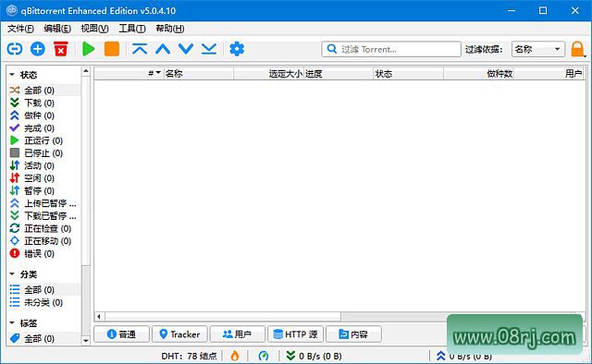Select 做种 (0) status filter

43,115
